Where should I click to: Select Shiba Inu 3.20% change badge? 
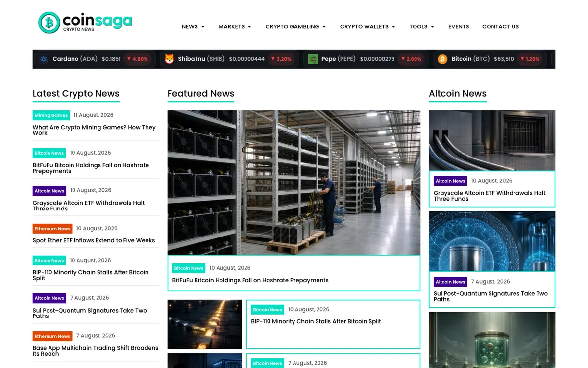pyautogui.click(x=281, y=59)
